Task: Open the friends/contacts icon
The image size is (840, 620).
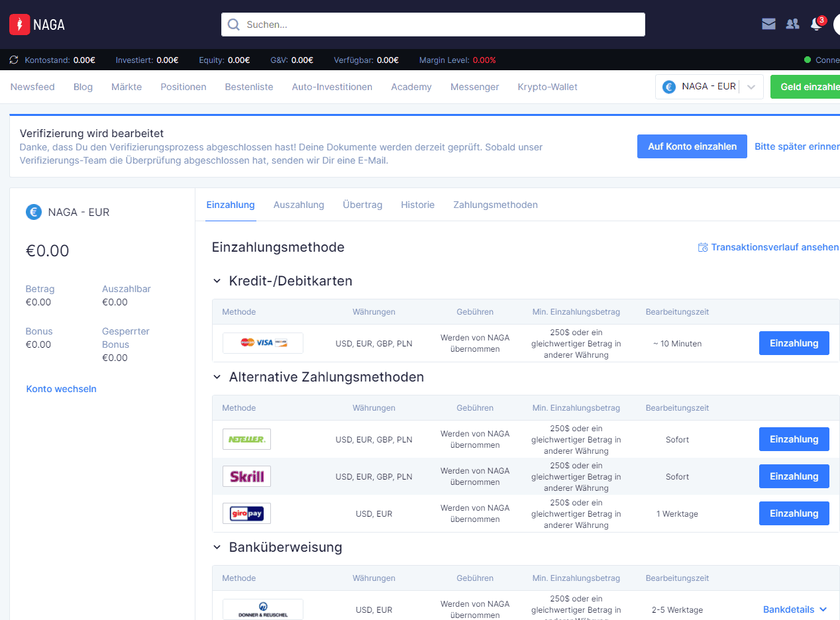Action: tap(792, 25)
